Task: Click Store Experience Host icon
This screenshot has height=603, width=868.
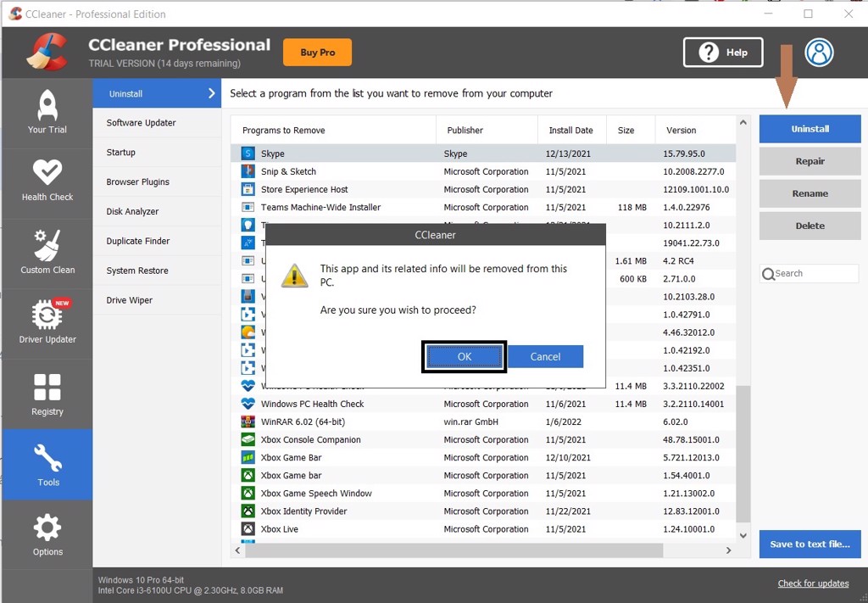Action: coord(248,189)
